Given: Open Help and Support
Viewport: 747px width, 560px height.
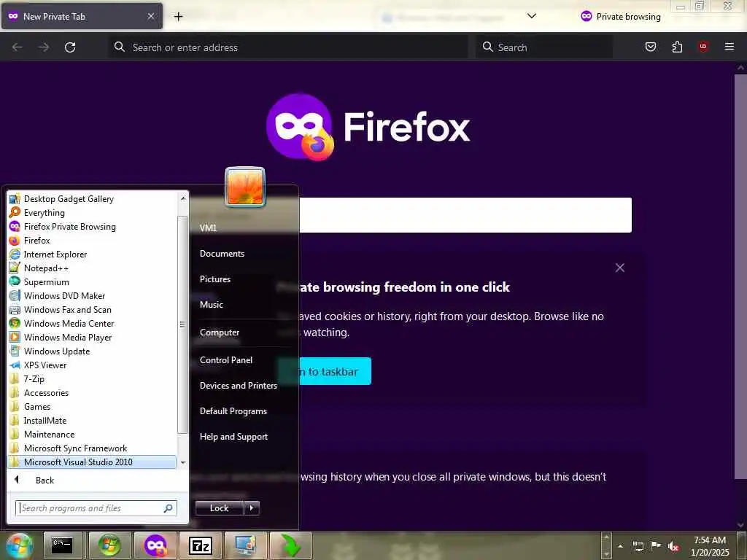Looking at the screenshot, I should tap(233, 437).
